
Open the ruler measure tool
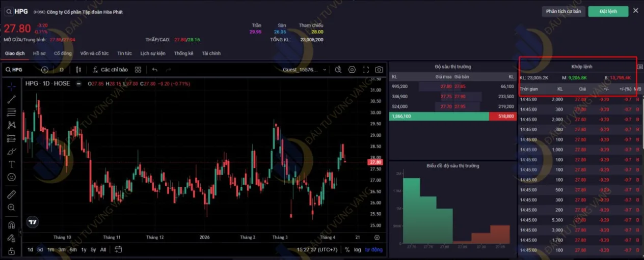pyautogui.click(x=11, y=194)
